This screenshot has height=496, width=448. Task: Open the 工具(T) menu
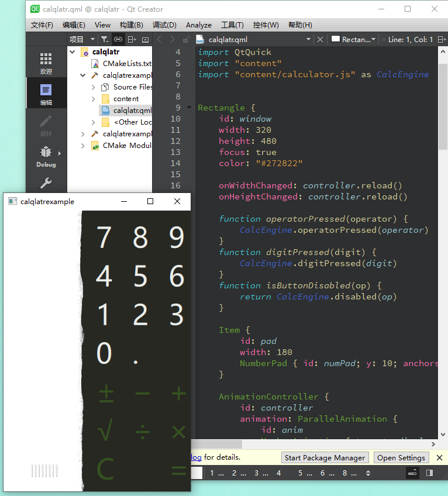(x=232, y=25)
